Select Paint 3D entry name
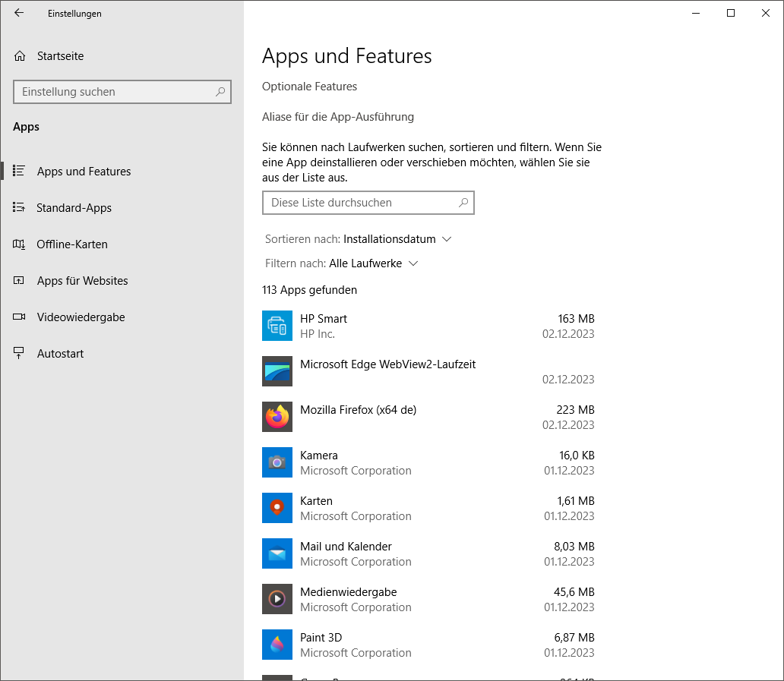The height and width of the screenshot is (681, 784). [321, 638]
